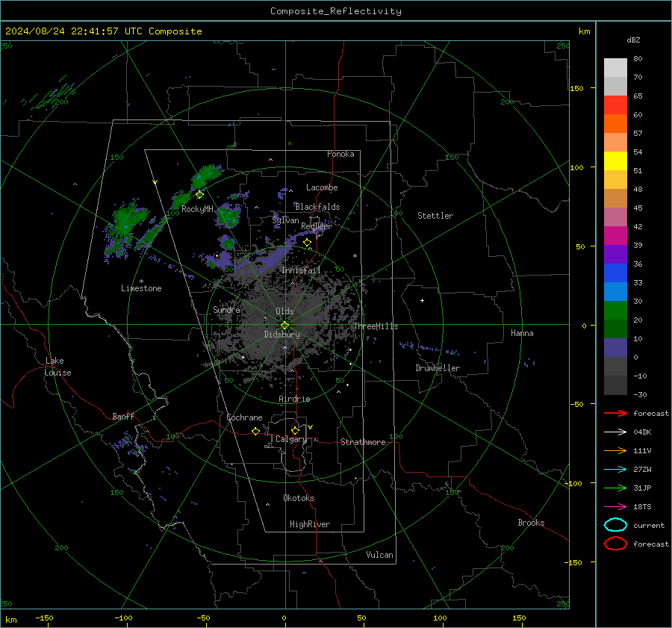Click the yellow marker near RedDeer

click(x=307, y=243)
